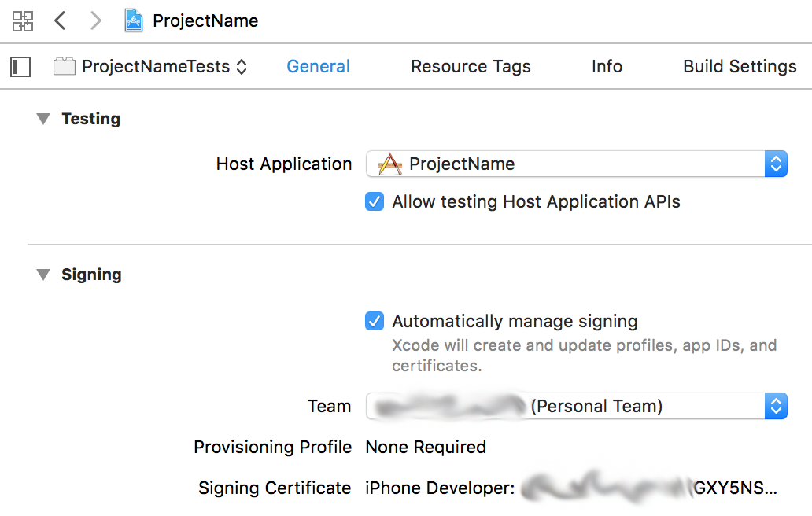Click the Host Application popup arrows
The width and height of the screenshot is (812, 516).
(x=776, y=164)
